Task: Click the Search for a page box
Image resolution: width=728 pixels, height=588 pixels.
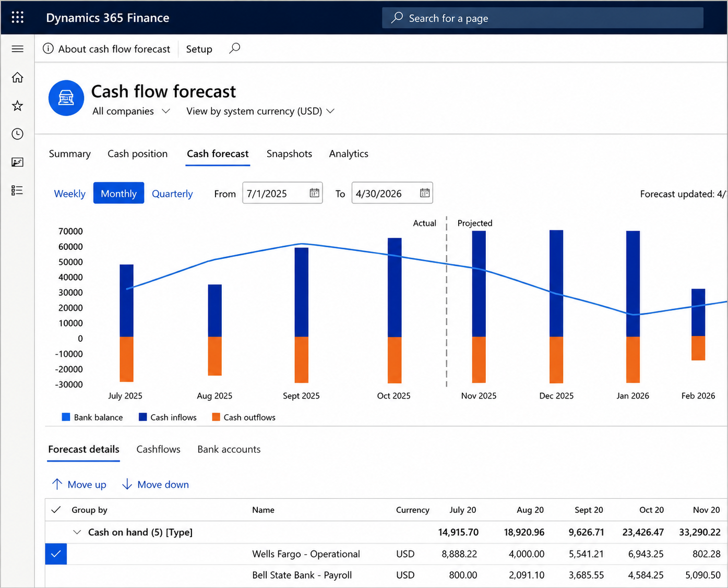Action: pyautogui.click(x=543, y=18)
